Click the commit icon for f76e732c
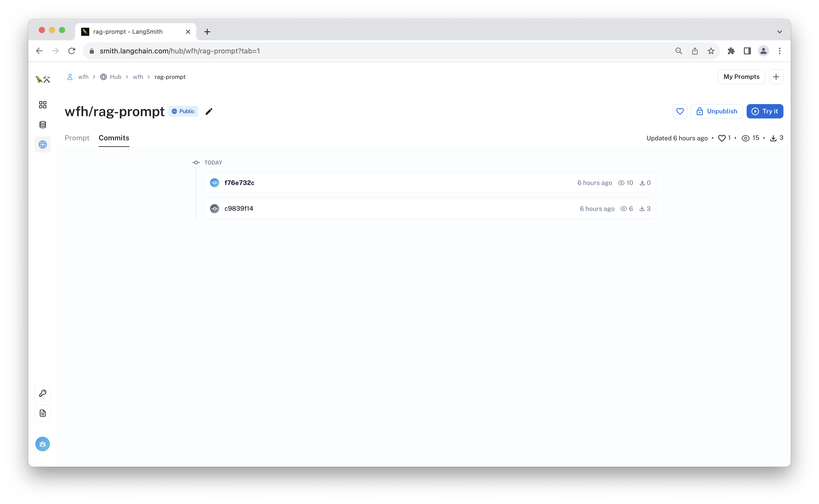The width and height of the screenshot is (819, 504). coord(214,183)
